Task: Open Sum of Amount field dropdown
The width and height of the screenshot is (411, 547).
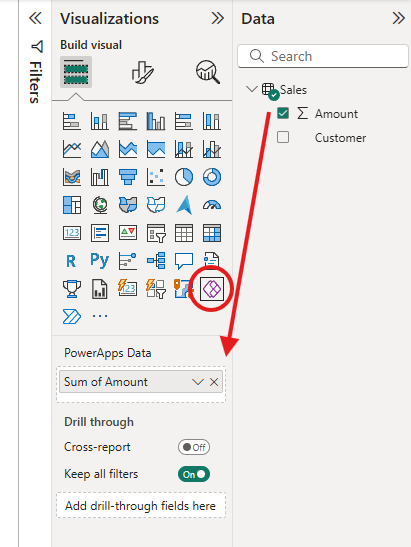Action: [197, 382]
